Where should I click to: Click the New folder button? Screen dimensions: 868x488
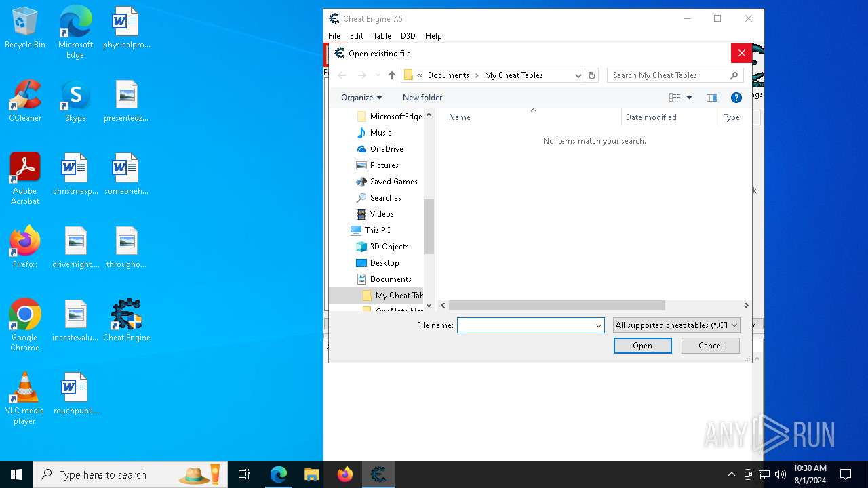point(422,98)
